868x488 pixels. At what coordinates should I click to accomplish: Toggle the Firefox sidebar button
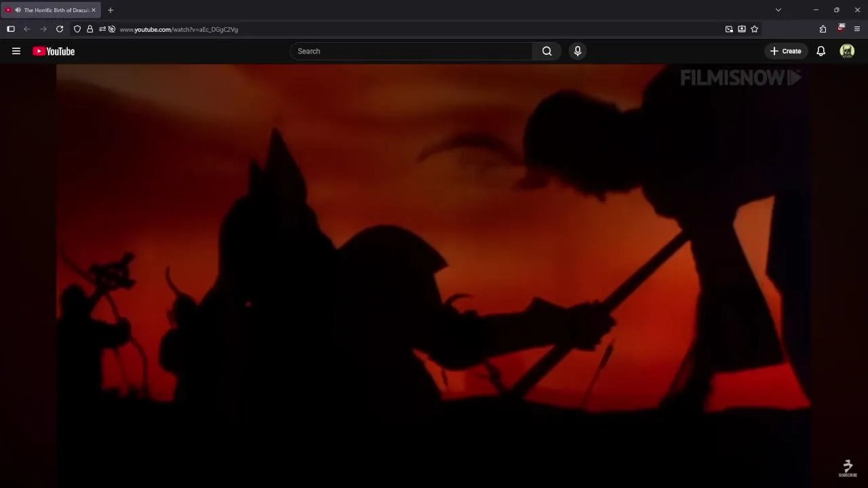11,29
